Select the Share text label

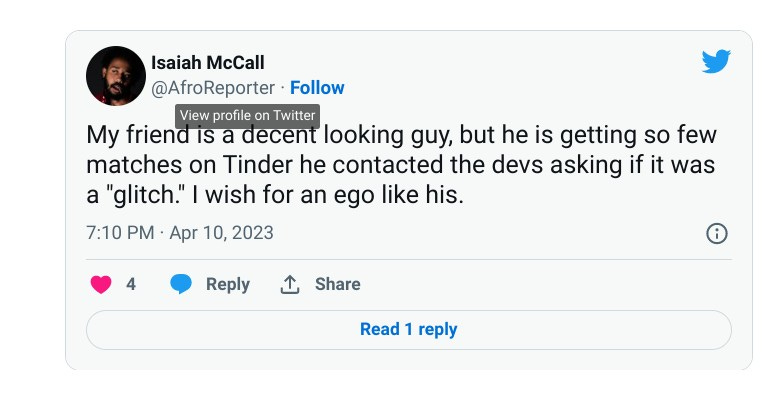tap(338, 284)
